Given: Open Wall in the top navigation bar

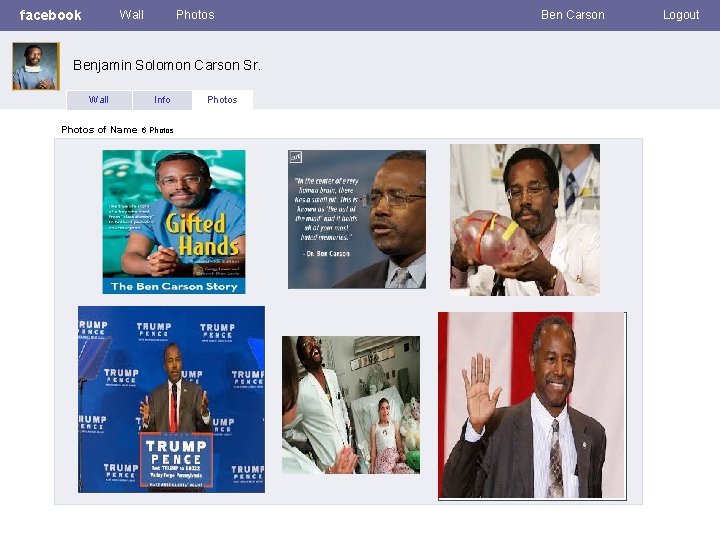Looking at the screenshot, I should click(131, 15).
